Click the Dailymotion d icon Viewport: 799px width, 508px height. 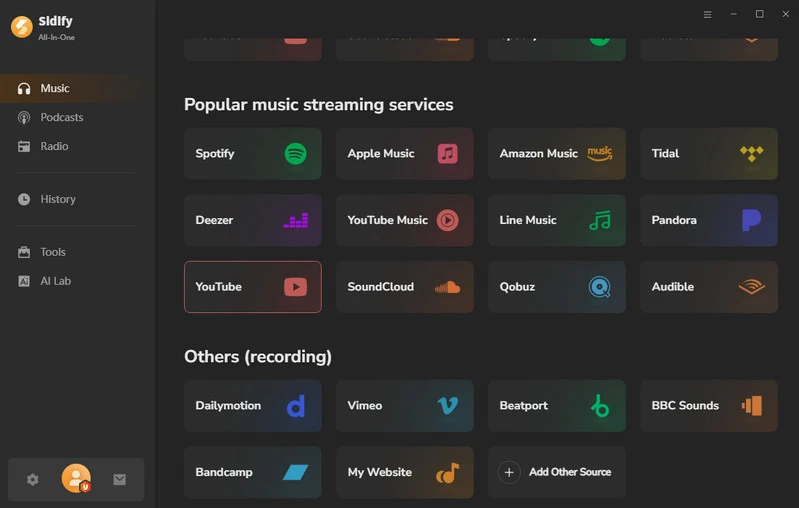tap(296, 406)
